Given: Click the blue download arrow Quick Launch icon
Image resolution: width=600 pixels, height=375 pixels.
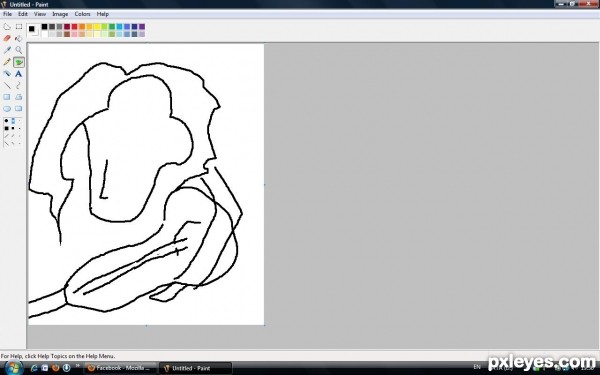Looking at the screenshot, I should point(66,368).
